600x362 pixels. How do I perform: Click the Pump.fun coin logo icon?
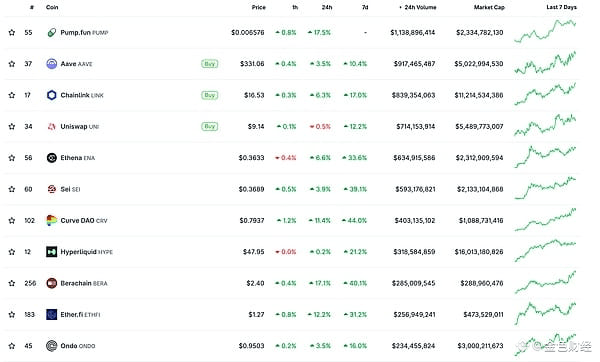click(x=52, y=33)
